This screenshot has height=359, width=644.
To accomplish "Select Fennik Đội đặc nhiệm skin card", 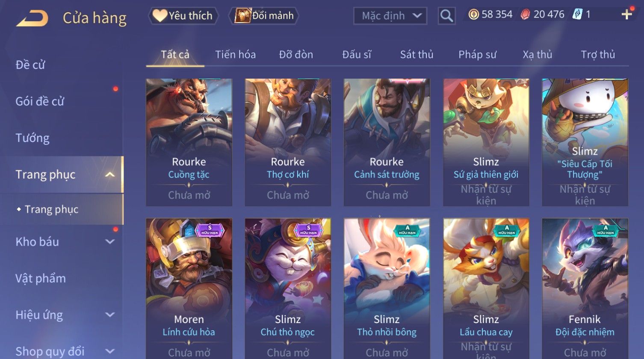I will 585,288.
